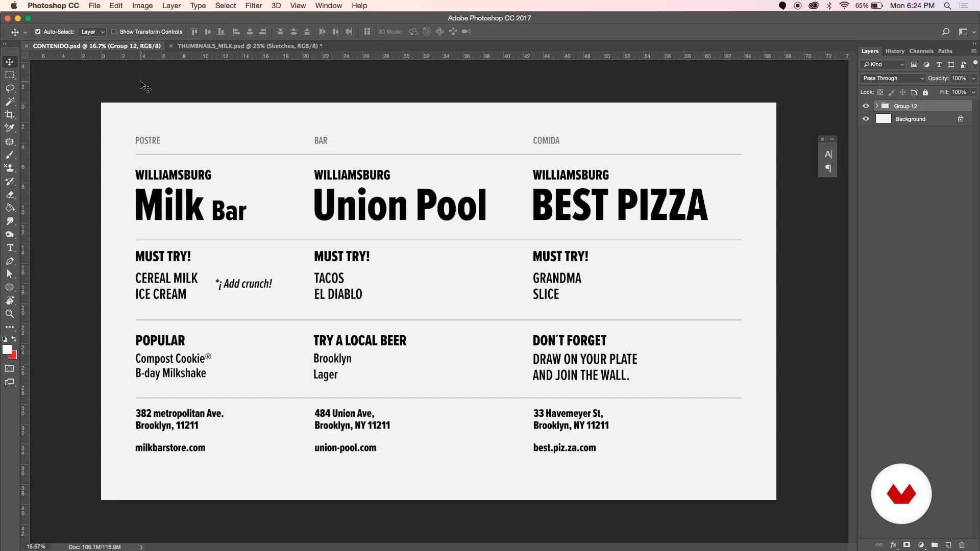Select the Eraser tool
980x551 pixels.
click(x=10, y=194)
